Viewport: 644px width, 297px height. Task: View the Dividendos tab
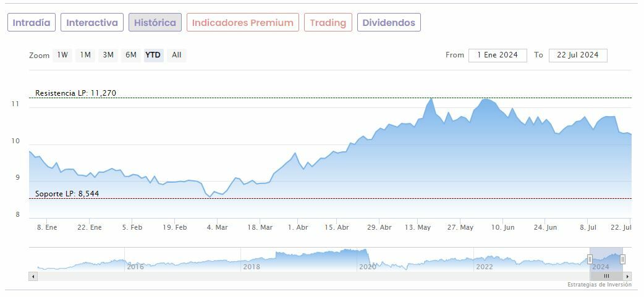389,23
